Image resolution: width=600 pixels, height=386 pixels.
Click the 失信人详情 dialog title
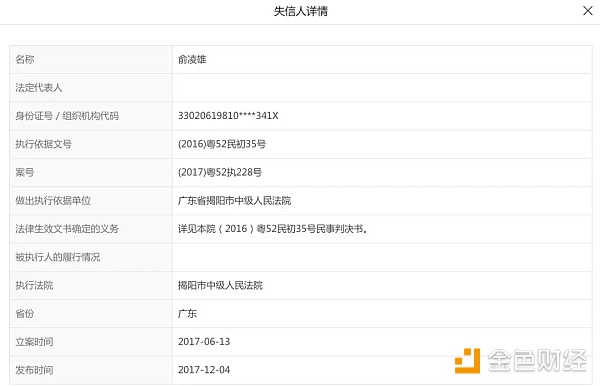[300, 11]
